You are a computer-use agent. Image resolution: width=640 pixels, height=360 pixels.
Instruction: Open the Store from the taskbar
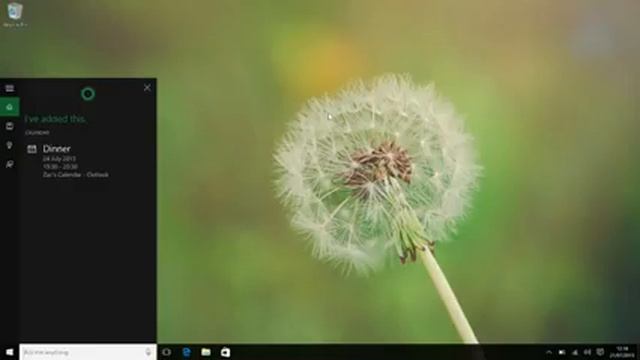click(225, 352)
